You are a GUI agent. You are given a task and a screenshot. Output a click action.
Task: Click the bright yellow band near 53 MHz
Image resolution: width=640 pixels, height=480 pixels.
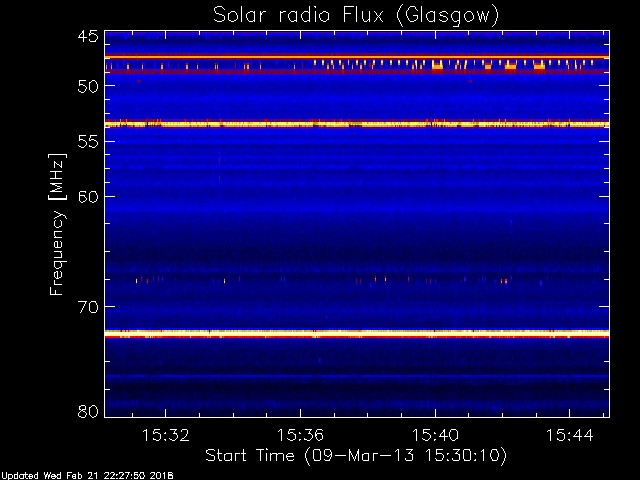[x=357, y=124]
